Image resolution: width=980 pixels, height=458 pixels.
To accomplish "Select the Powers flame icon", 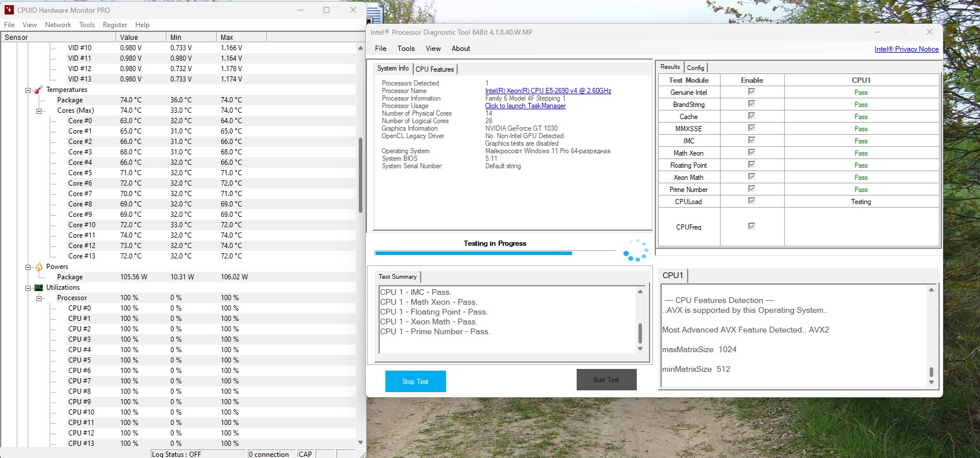I will (x=39, y=267).
